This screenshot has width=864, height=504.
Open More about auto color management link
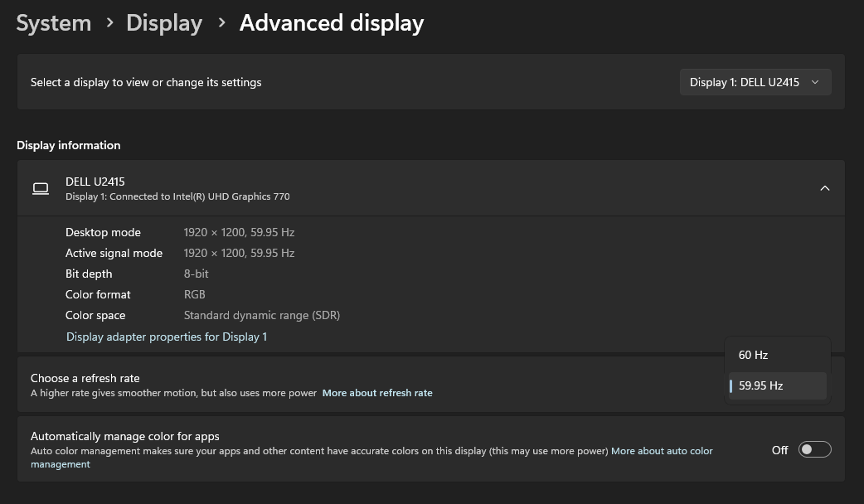pyautogui.click(x=661, y=451)
